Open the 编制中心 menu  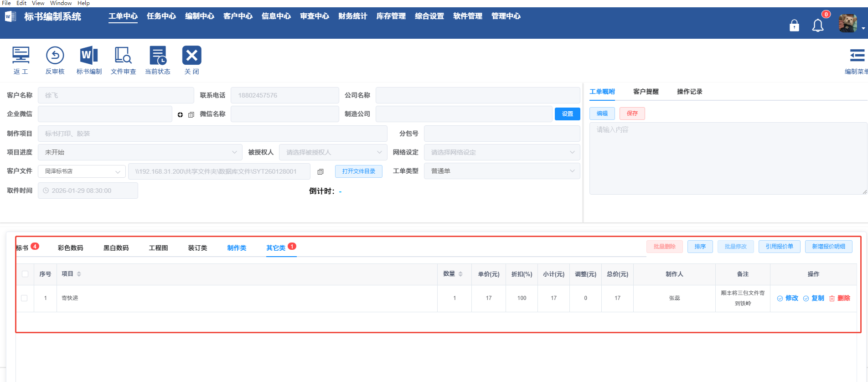click(200, 16)
